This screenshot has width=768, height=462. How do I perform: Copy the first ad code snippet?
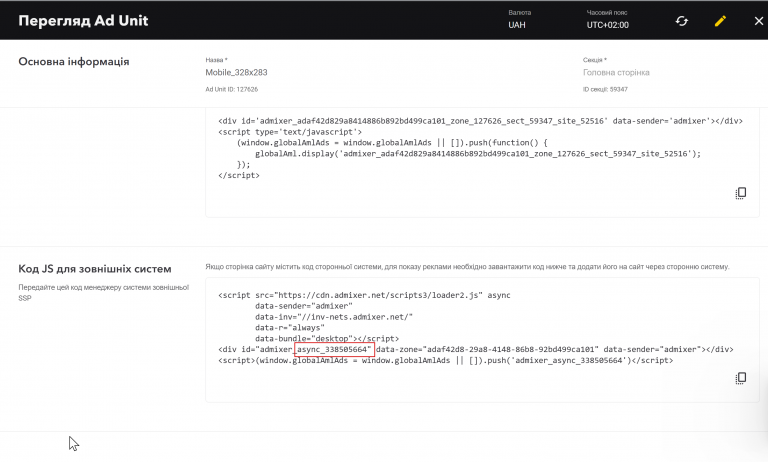(x=741, y=193)
